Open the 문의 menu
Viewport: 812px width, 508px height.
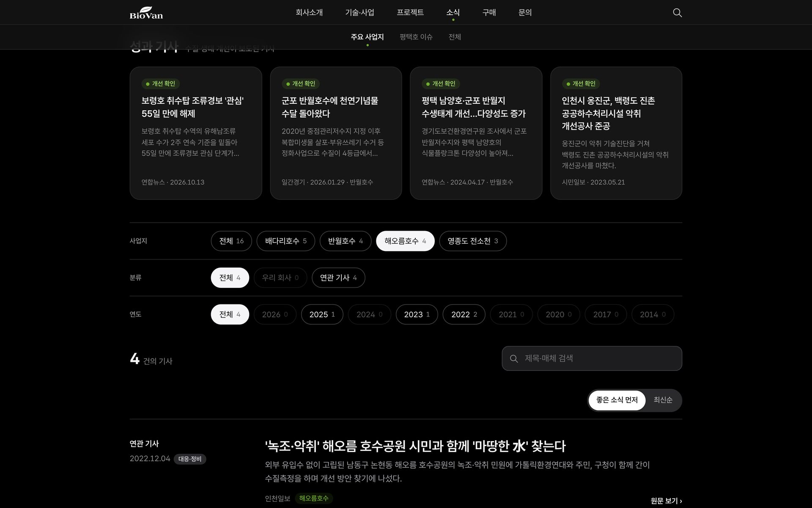[x=525, y=12]
